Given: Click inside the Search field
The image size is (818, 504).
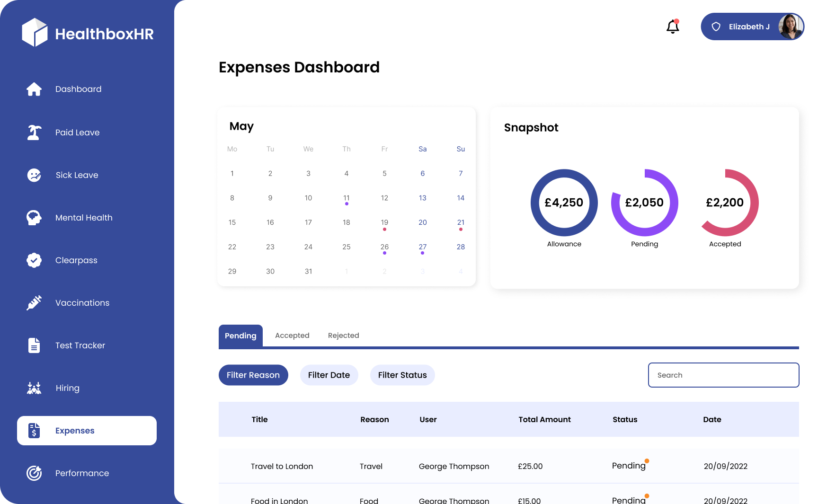Looking at the screenshot, I should [723, 375].
